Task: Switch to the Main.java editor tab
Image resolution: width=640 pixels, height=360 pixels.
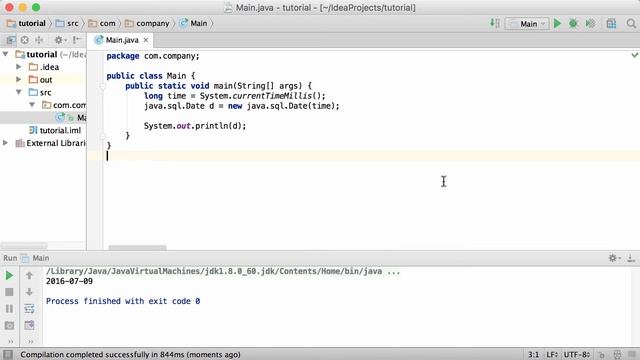Action: tap(122, 40)
